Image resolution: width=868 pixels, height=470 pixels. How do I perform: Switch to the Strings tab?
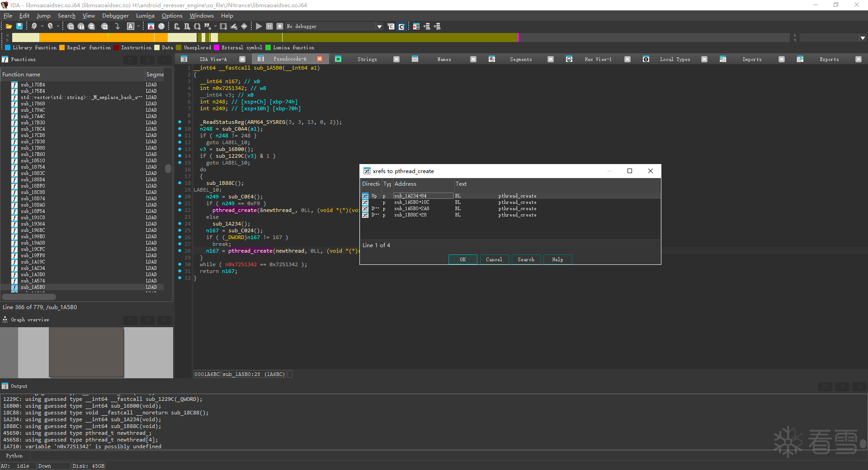tap(367, 59)
